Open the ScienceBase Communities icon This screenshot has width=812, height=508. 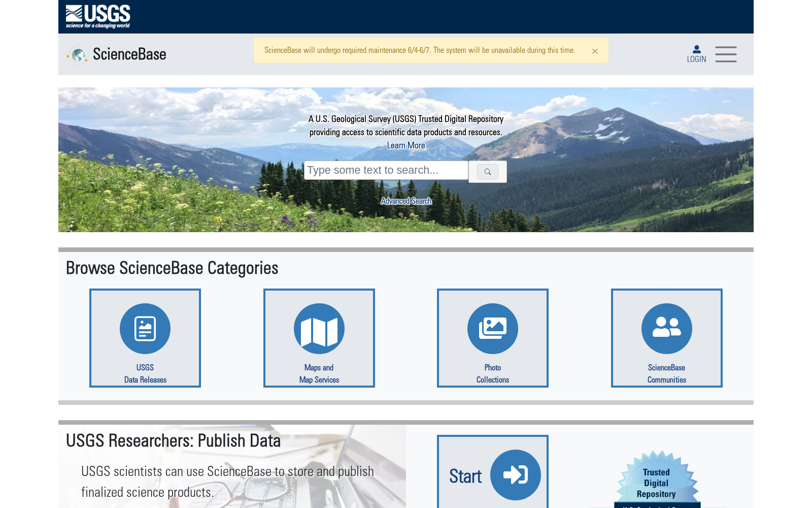pyautogui.click(x=667, y=329)
